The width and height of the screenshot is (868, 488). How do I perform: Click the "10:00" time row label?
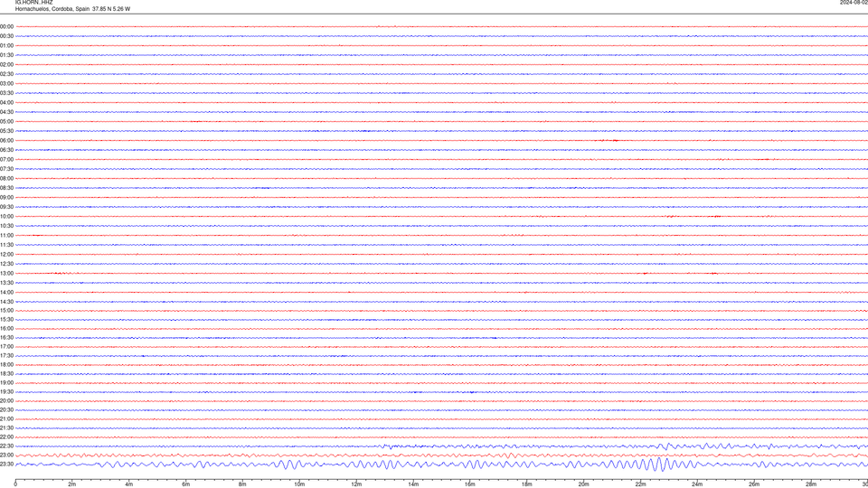6,216
